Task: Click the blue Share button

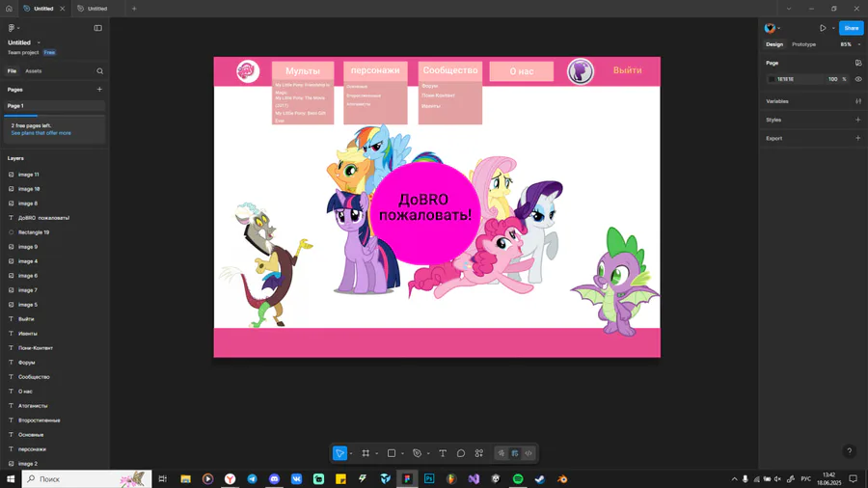Action: tap(851, 28)
